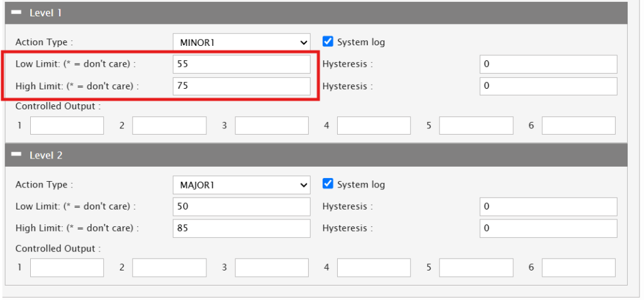Uncheck System log checkbox in Level 2
The height and width of the screenshot is (300, 644).
[327, 184]
